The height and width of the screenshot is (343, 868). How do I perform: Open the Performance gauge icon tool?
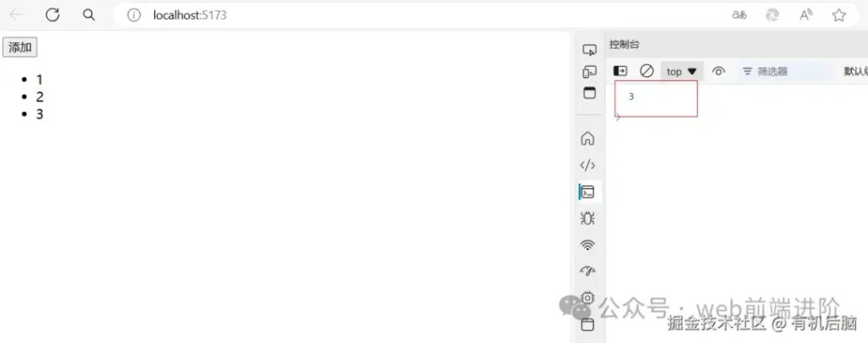tap(587, 271)
